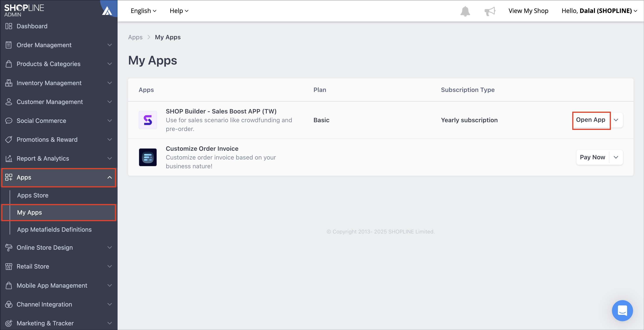Click the Customize Order Invoice app icon

click(x=148, y=157)
